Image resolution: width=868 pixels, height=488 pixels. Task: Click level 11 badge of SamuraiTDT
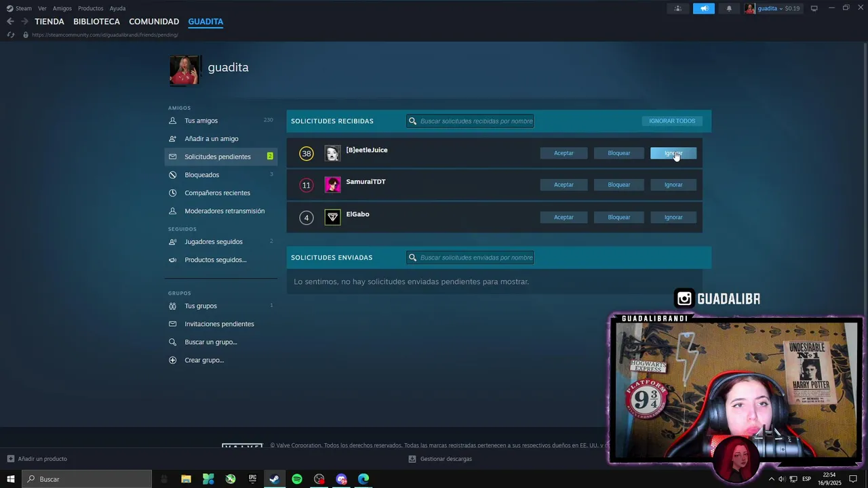click(x=307, y=185)
